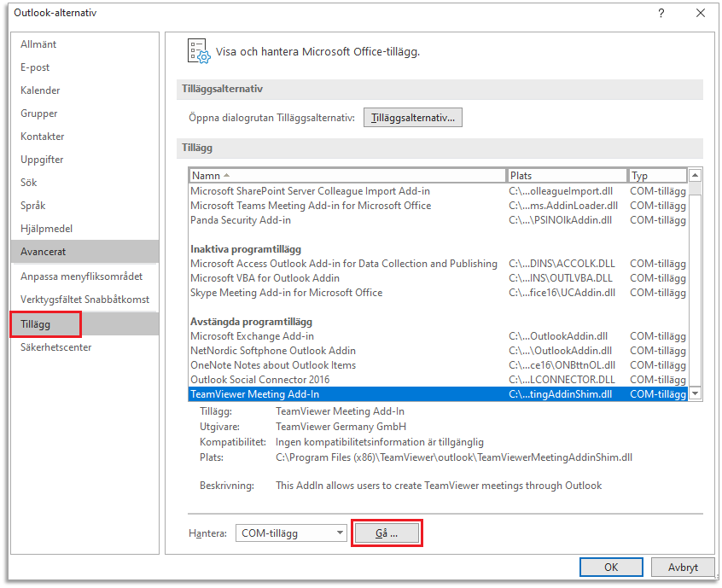Viewport: 722px width, 588px height.
Task: Select Microsoft Teams Meeting Add-in row
Action: point(439,206)
